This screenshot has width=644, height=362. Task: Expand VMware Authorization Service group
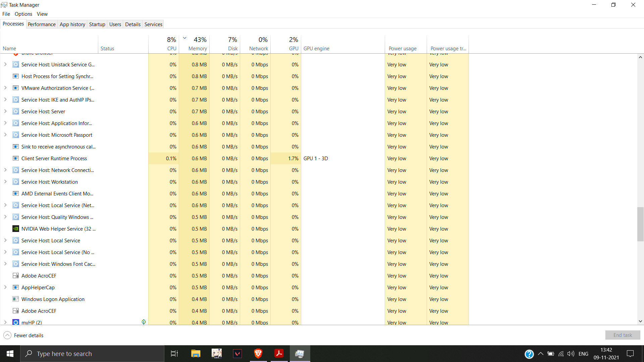[5, 88]
